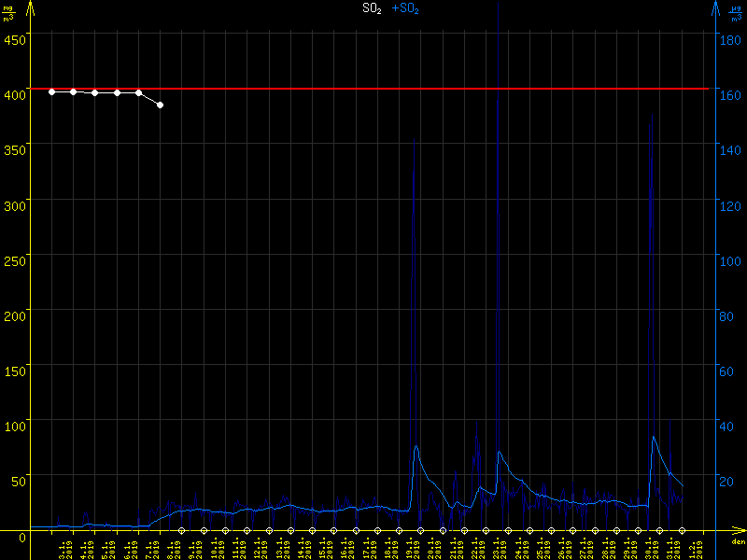The height and width of the screenshot is (560, 747).
Task: Click the 100 tick on left axis
Action: [x=15, y=426]
